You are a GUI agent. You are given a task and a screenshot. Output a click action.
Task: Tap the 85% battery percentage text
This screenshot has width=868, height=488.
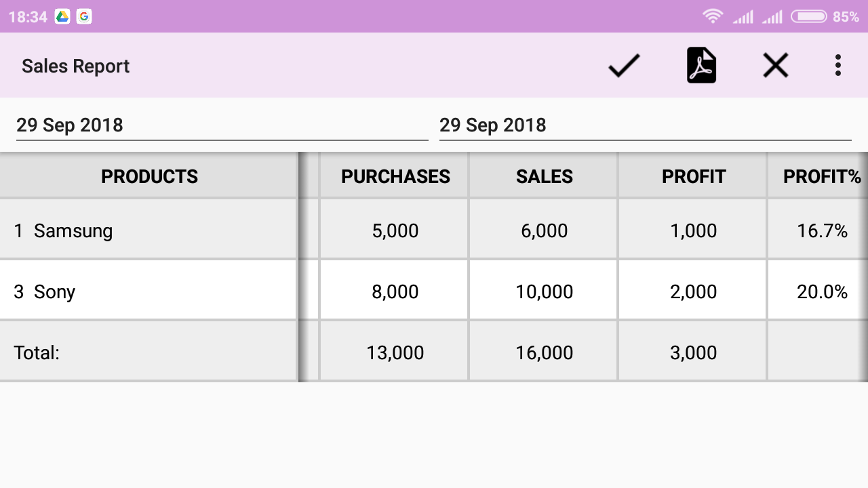click(846, 17)
